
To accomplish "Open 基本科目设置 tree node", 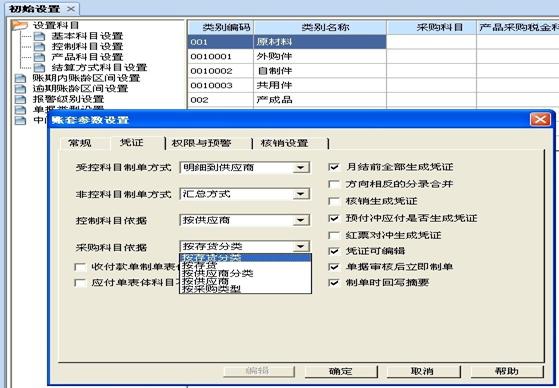I will coord(87,36).
